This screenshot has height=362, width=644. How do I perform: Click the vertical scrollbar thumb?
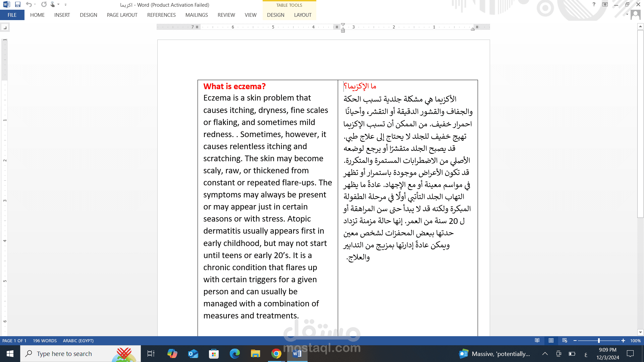click(640, 124)
